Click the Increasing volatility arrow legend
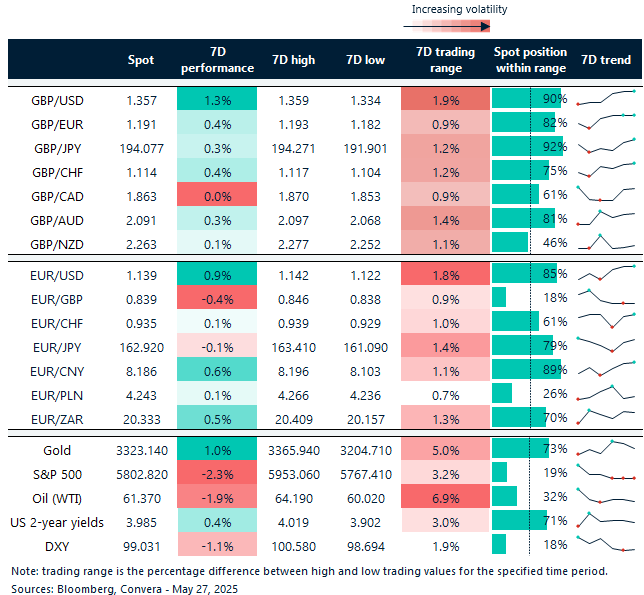644x595 pixels. click(x=446, y=27)
